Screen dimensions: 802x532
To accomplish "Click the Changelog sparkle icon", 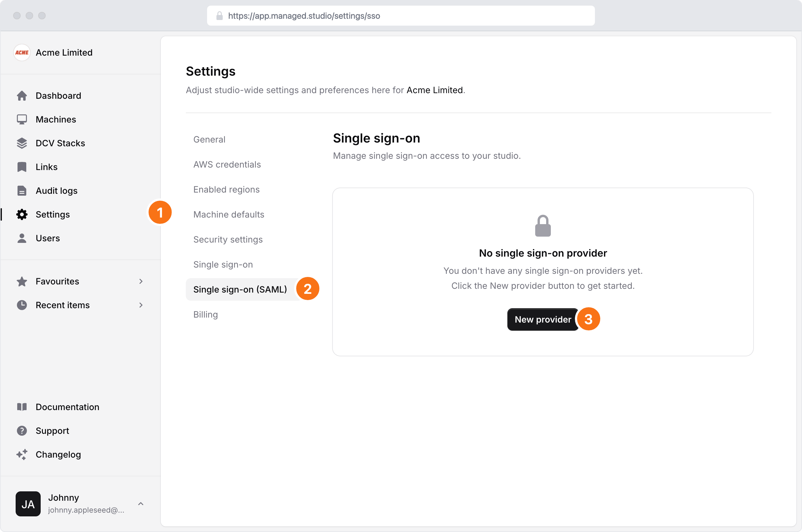I will 22,454.
